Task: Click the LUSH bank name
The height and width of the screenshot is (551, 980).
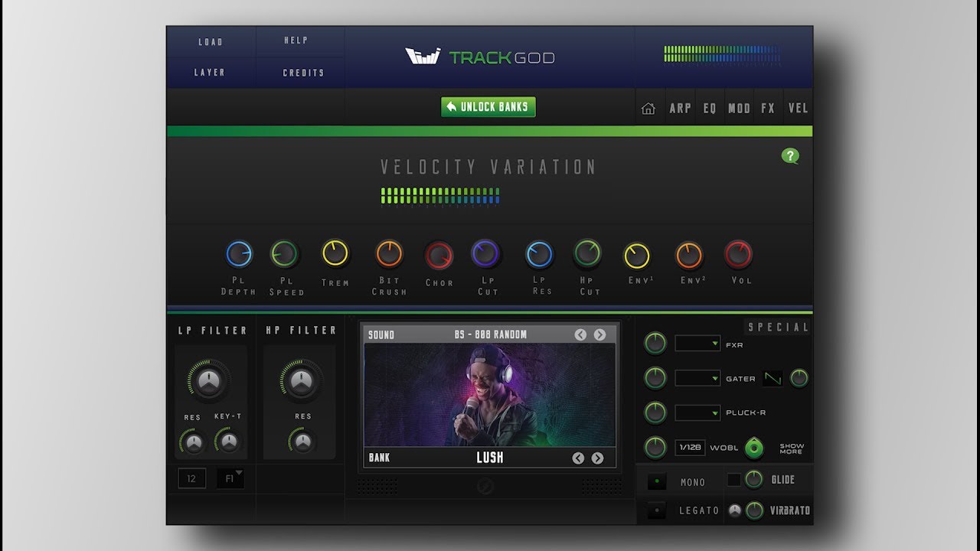Action: click(x=490, y=458)
